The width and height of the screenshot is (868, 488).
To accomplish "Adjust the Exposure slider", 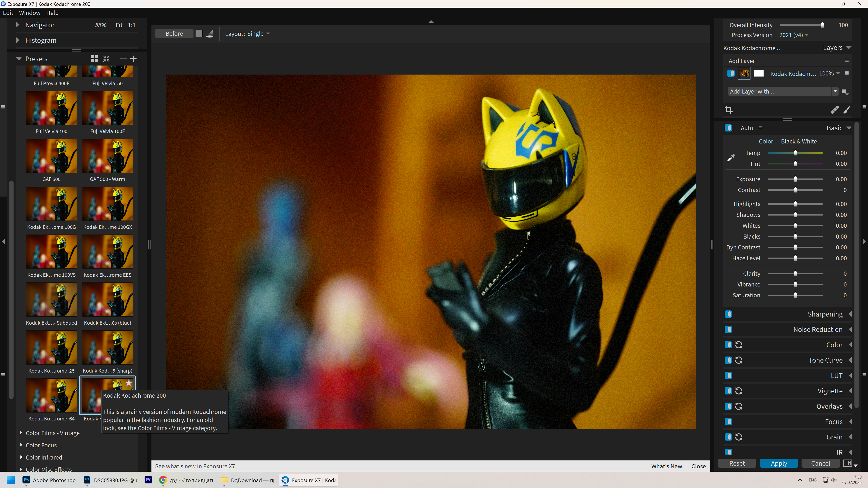I will tap(795, 179).
